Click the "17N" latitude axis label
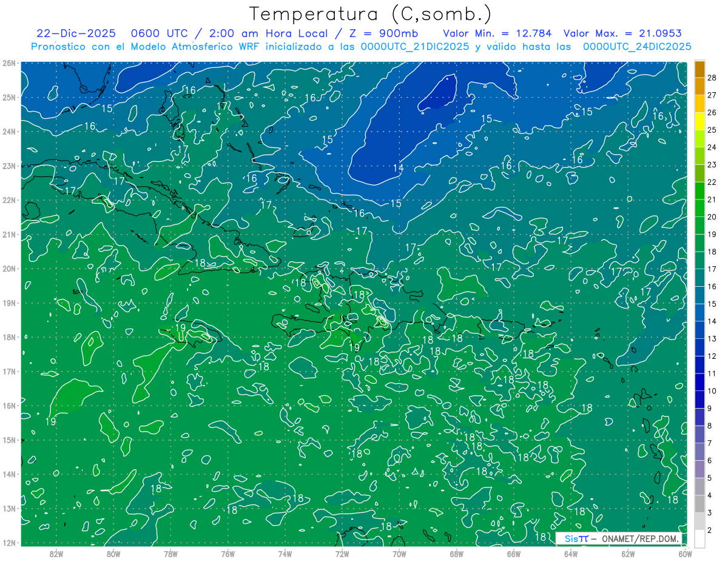This screenshot has width=728, height=562. [x=9, y=371]
